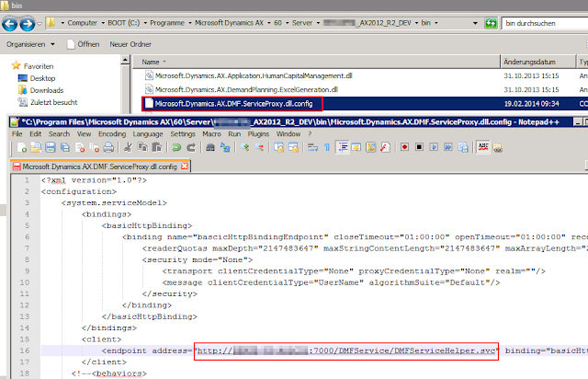Click the Zoom In icon
Screen dimensions: 588x379
tap(244, 147)
